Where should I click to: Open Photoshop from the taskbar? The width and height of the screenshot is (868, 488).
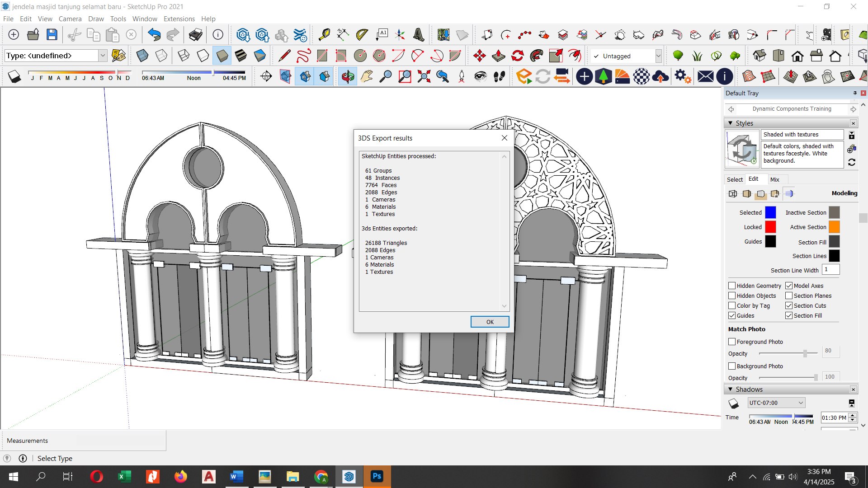pos(377,476)
